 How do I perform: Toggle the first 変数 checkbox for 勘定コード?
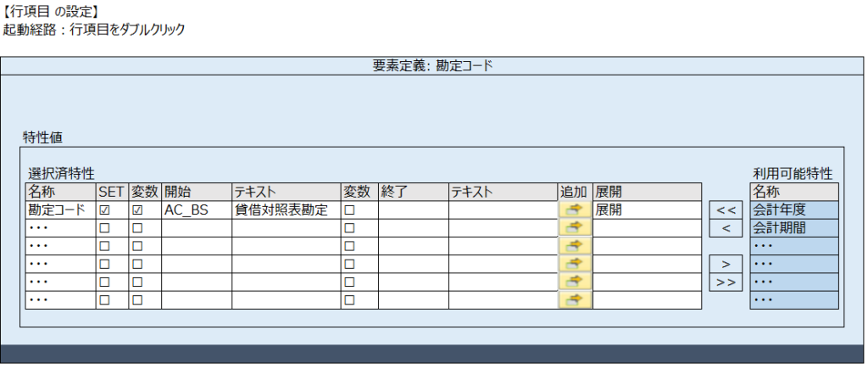136,210
